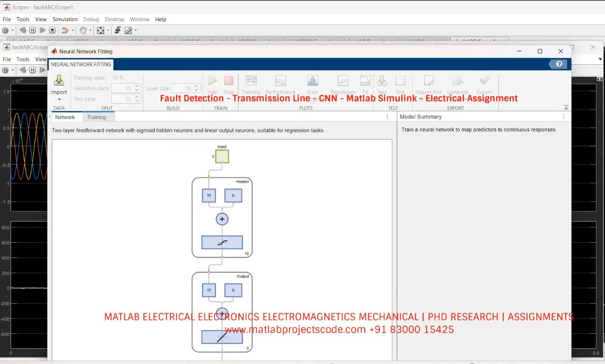Screen dimensions: 605x364
Task: Open the Regression plot icon
Action: (x=343, y=82)
